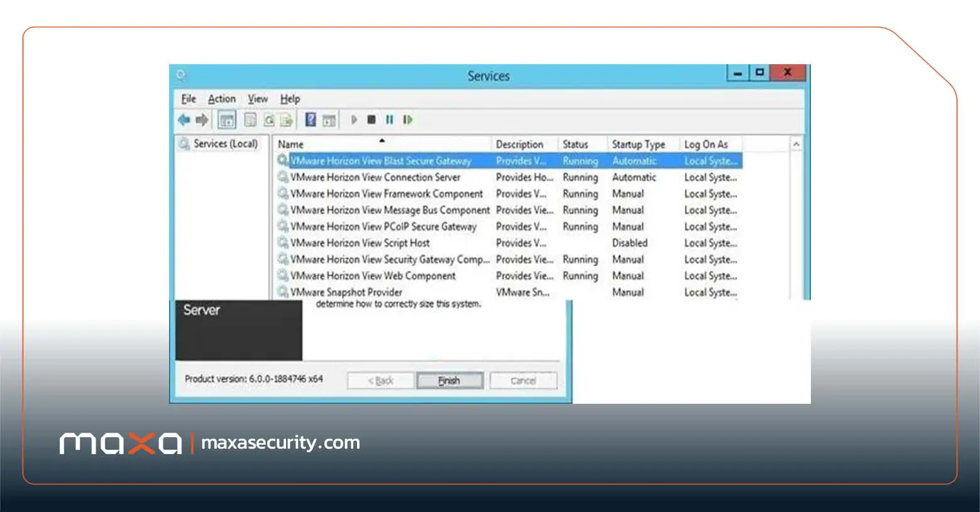This screenshot has width=980, height=512.
Task: Select VMware Snapshot Provider row
Action: [x=509, y=291]
